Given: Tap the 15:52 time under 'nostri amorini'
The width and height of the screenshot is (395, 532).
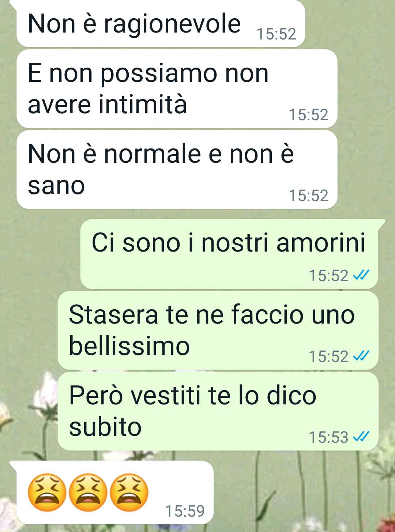Looking at the screenshot, I should click(328, 276).
